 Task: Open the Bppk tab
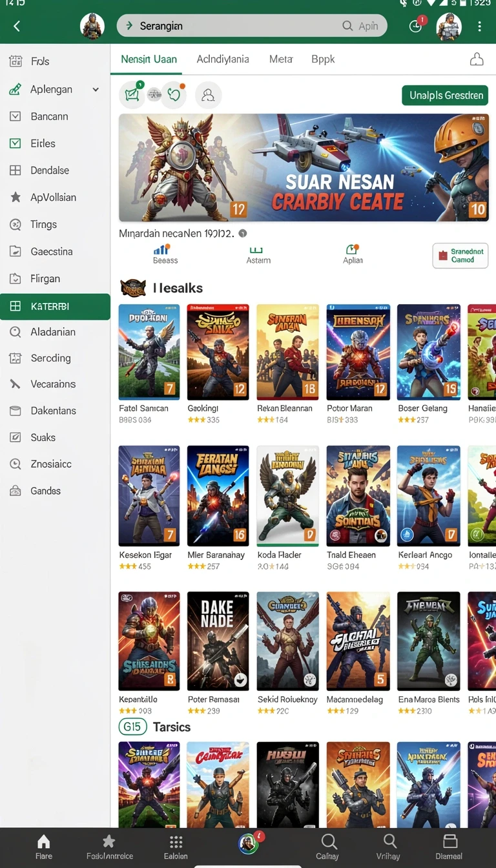pos(323,59)
